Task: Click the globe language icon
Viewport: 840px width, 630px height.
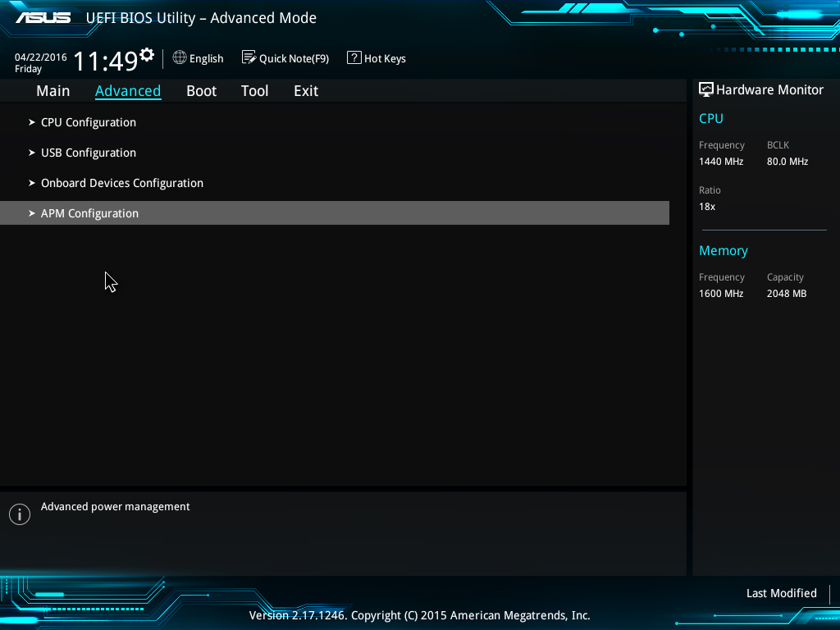Action: (180, 57)
